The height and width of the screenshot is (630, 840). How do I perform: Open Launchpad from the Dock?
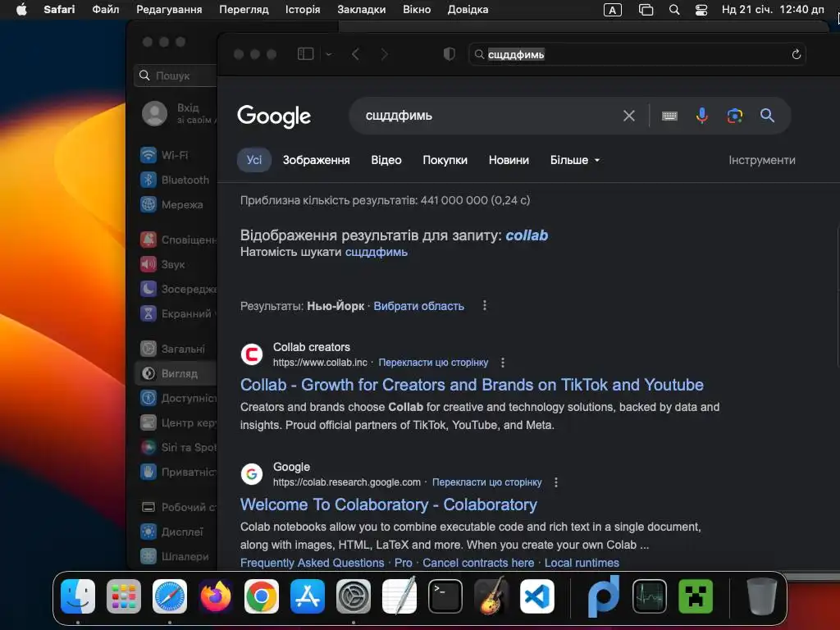(124, 596)
